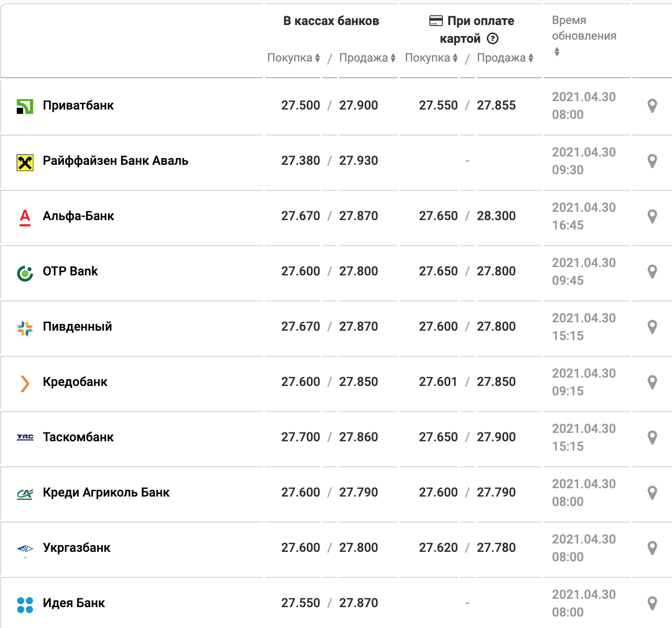672x628 pixels.
Task: Click the map pin icon for Приватбанк
Action: tap(652, 106)
